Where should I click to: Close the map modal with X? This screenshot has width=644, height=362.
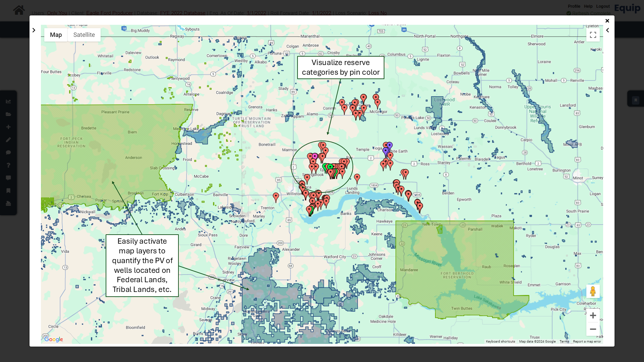point(607,21)
